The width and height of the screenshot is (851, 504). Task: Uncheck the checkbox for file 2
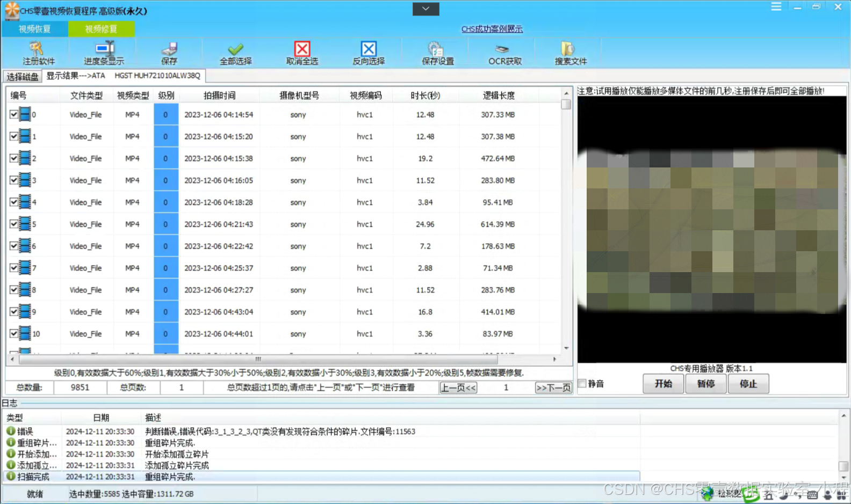(x=13, y=158)
